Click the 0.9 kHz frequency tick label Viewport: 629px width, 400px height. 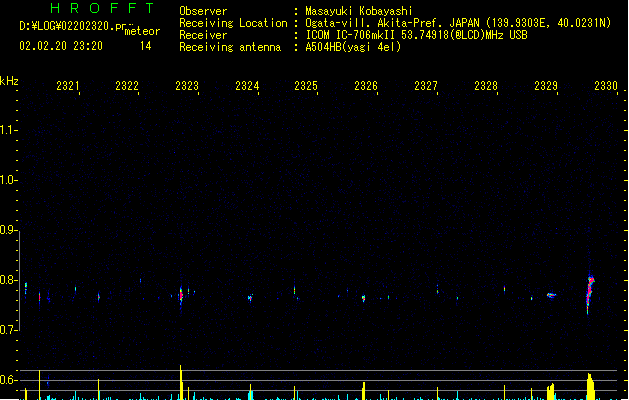point(8,229)
